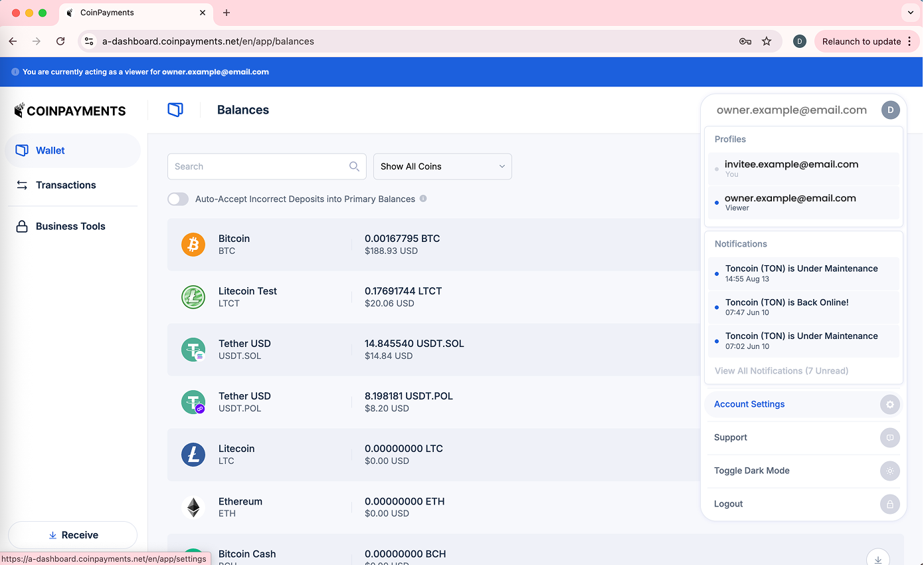Screen dimensions: 924x565
Task: Click the Bitcoin coin icon
Action: [x=193, y=245]
